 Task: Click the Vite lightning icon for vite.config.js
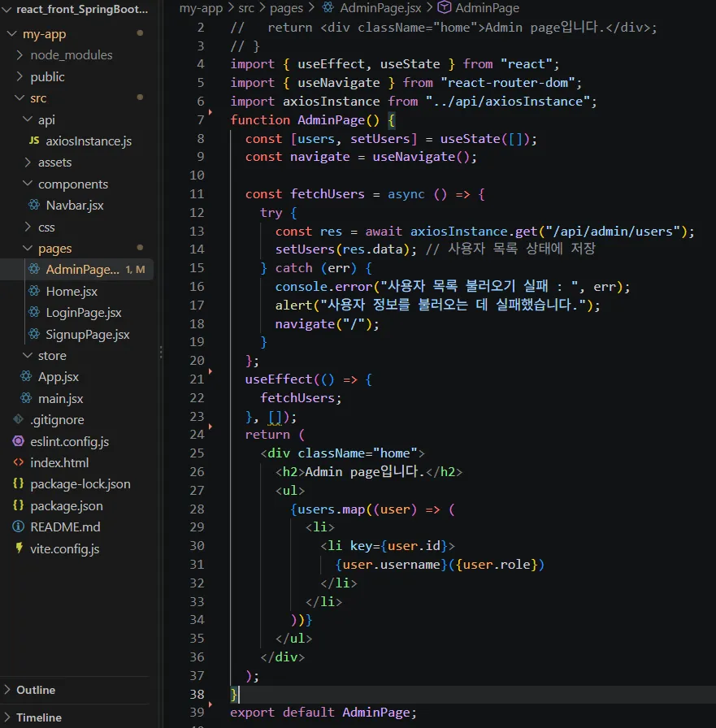[x=19, y=548]
